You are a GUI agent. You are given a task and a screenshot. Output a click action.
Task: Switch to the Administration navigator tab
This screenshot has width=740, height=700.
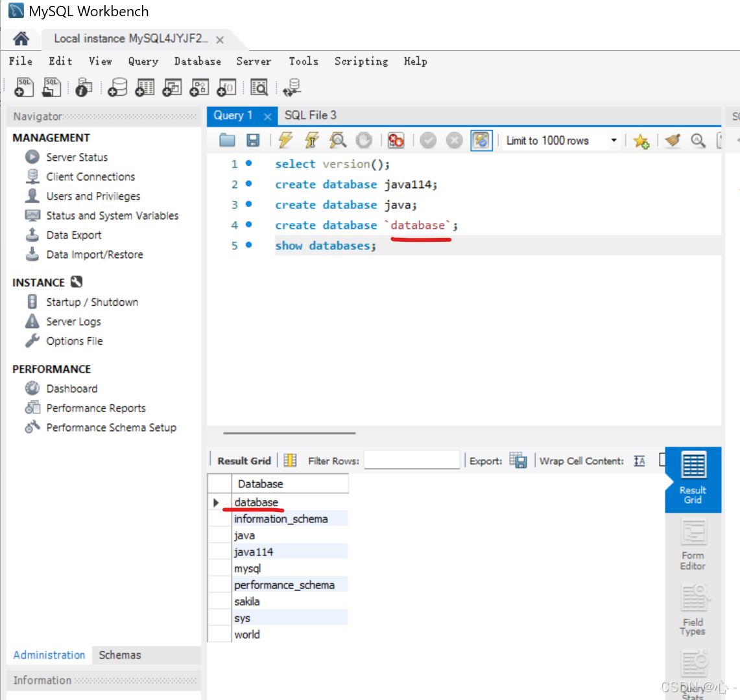(49, 655)
